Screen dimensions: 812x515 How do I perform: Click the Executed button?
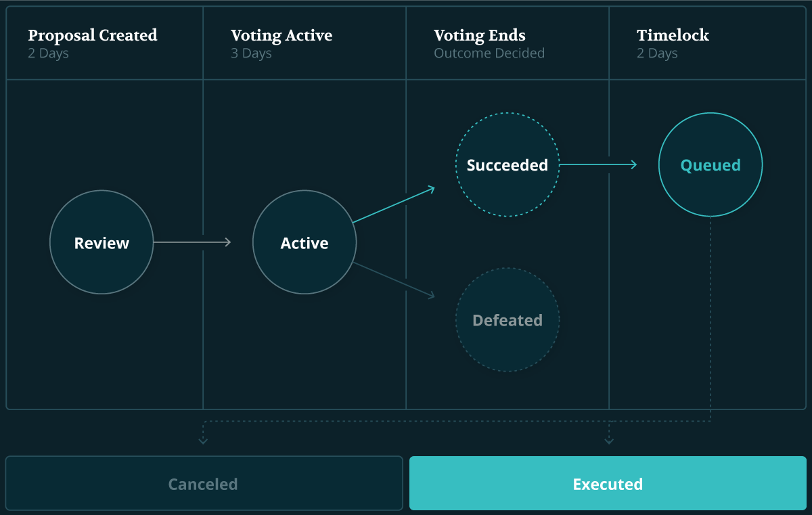coord(608,483)
